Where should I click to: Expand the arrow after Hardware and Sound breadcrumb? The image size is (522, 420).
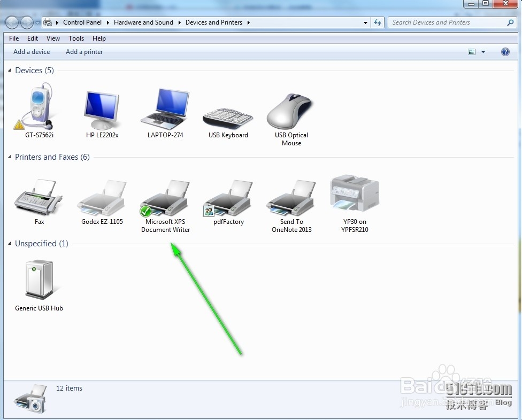[x=180, y=22]
